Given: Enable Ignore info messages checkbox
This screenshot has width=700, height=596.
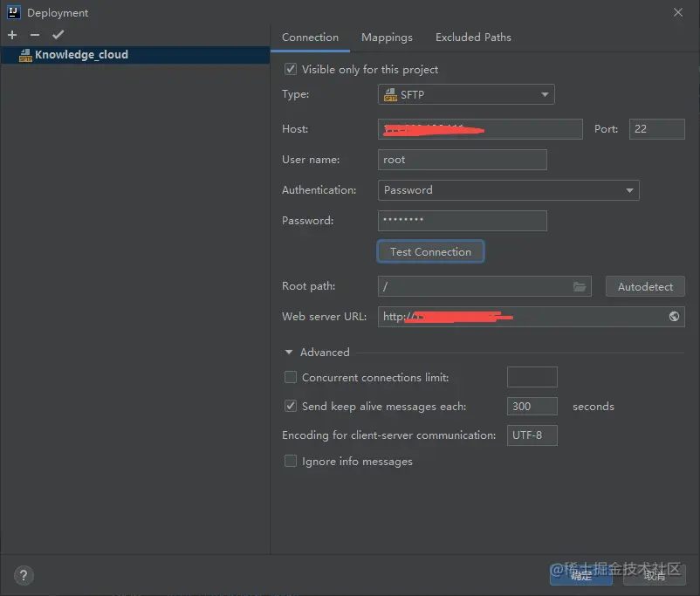Looking at the screenshot, I should tap(291, 461).
